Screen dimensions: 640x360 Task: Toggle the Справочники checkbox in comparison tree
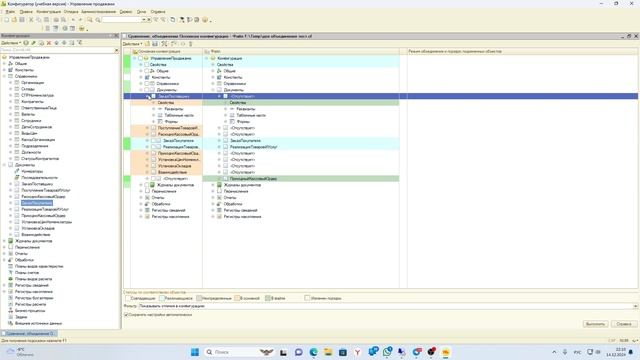click(146, 84)
